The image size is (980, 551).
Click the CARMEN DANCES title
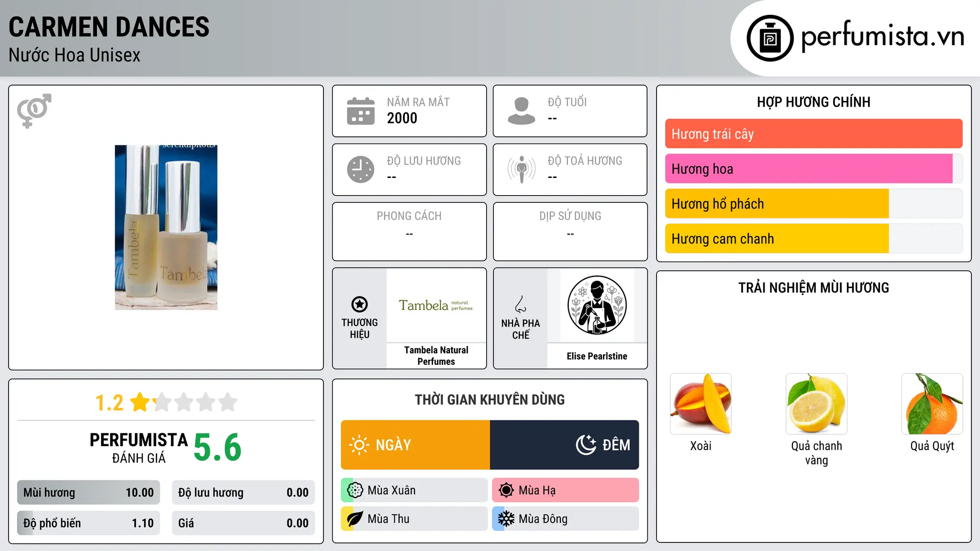[109, 27]
